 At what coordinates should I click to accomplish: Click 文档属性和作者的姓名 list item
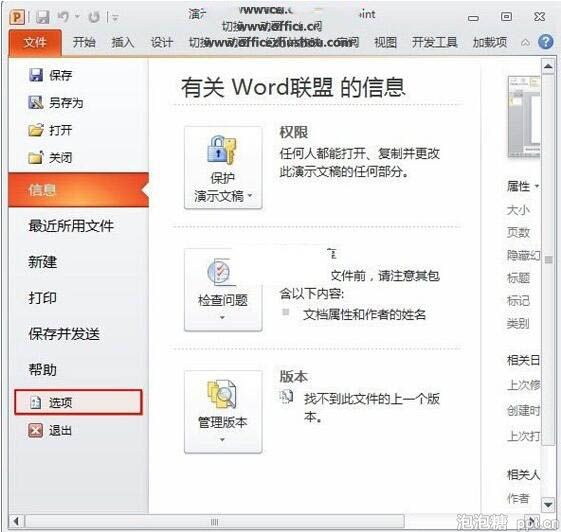click(364, 314)
